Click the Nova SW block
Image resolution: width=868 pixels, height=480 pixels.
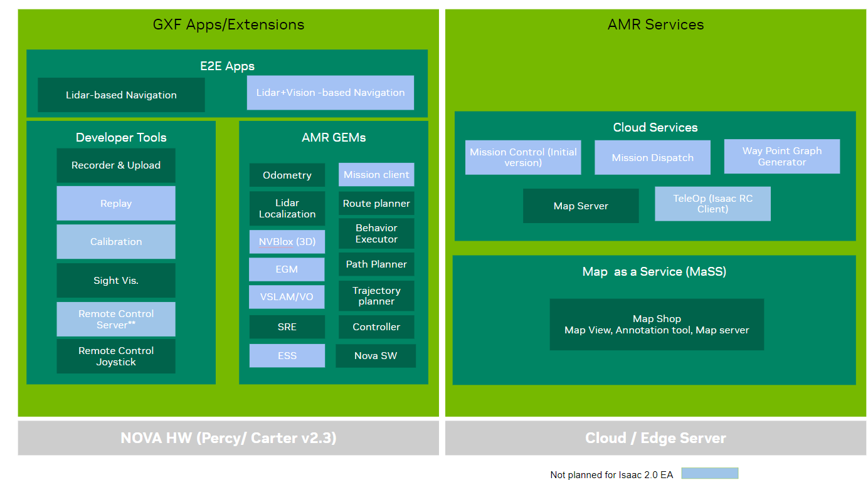[376, 356]
